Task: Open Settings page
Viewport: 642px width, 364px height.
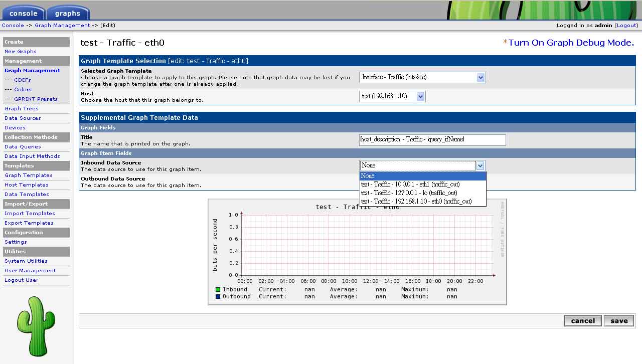Action: (x=16, y=242)
